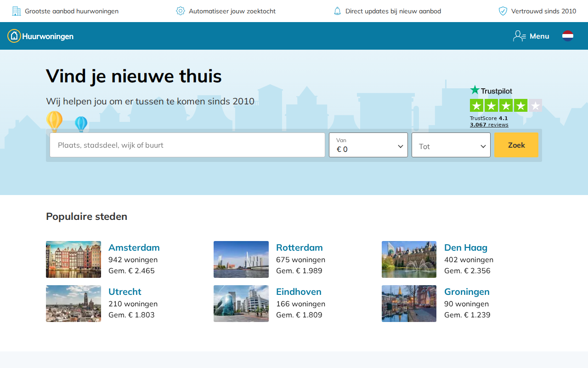Viewport: 588px width, 368px height.
Task: Open the 3.067 reviews Trustpilot link
Action: (489, 125)
